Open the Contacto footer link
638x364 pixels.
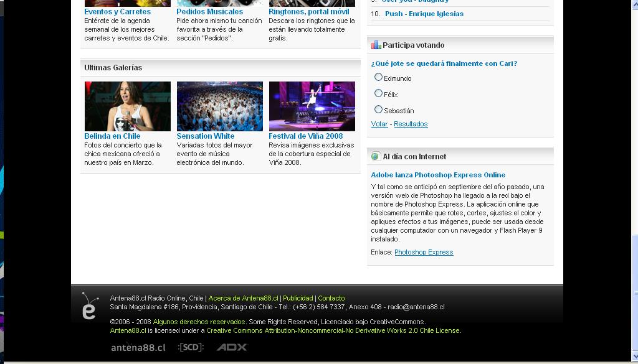click(331, 298)
